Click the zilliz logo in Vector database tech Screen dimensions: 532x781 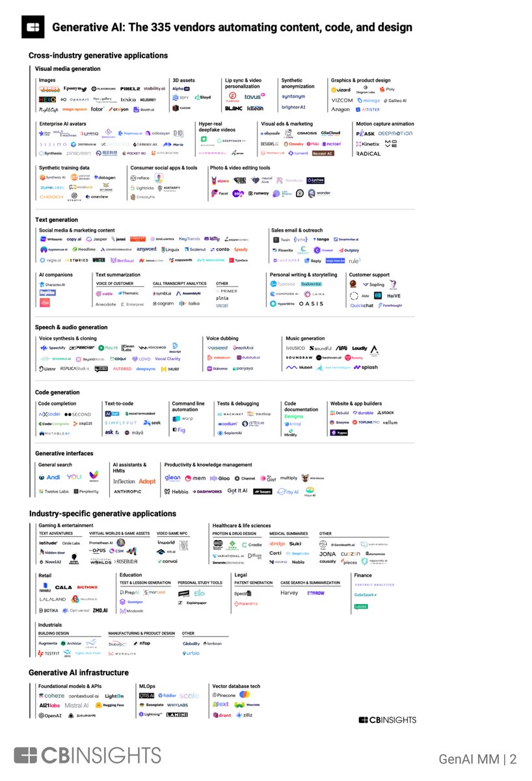pyautogui.click(x=243, y=715)
